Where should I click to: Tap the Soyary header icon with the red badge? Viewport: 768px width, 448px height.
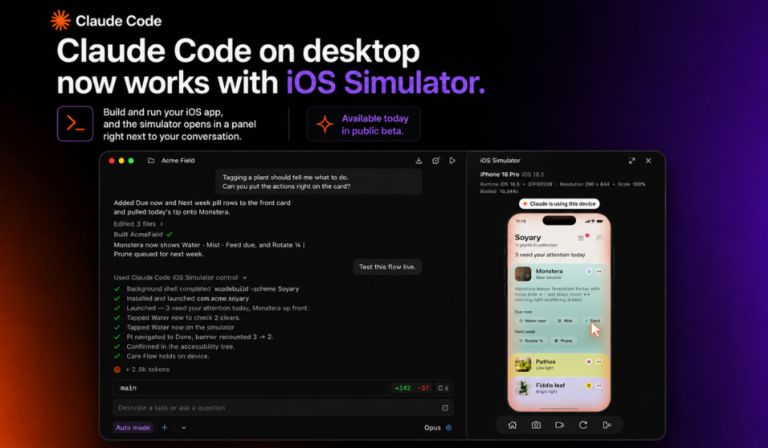(x=582, y=237)
